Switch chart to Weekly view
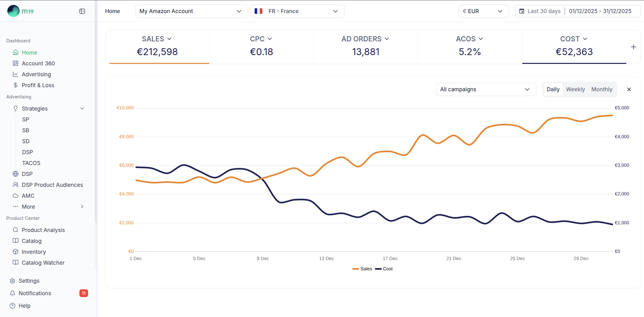 [575, 89]
